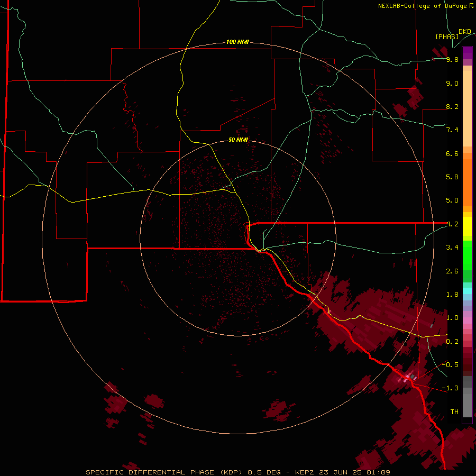The image size is (476, 476).
Task: Click the 4.2 scale value
Action: (452, 224)
